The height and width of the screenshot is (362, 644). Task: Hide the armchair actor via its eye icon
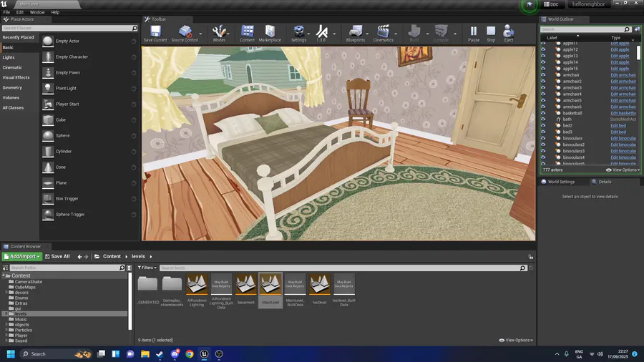point(543,74)
